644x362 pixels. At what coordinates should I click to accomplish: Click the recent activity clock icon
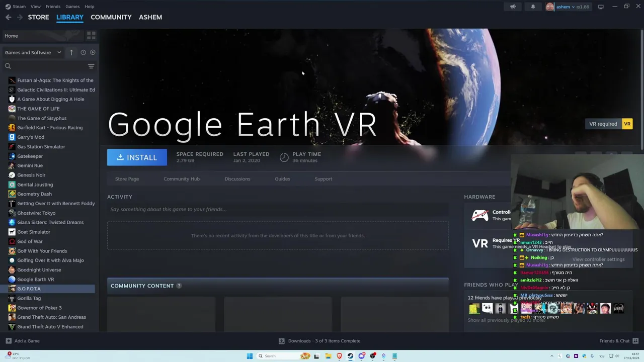[x=83, y=52]
